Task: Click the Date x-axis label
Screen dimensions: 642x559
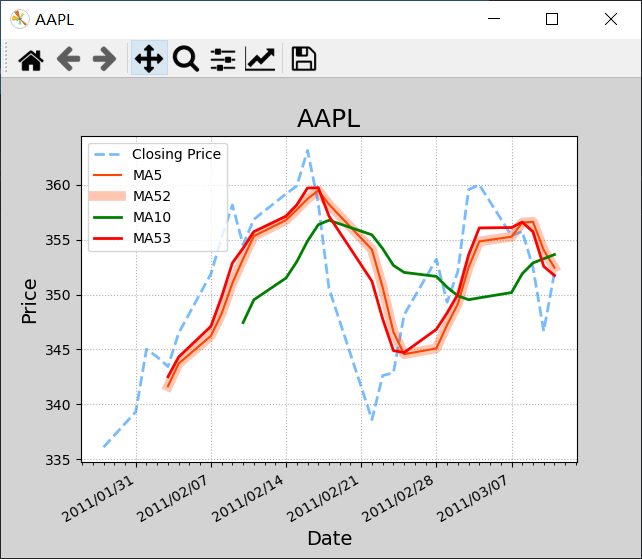Action: pyautogui.click(x=330, y=538)
